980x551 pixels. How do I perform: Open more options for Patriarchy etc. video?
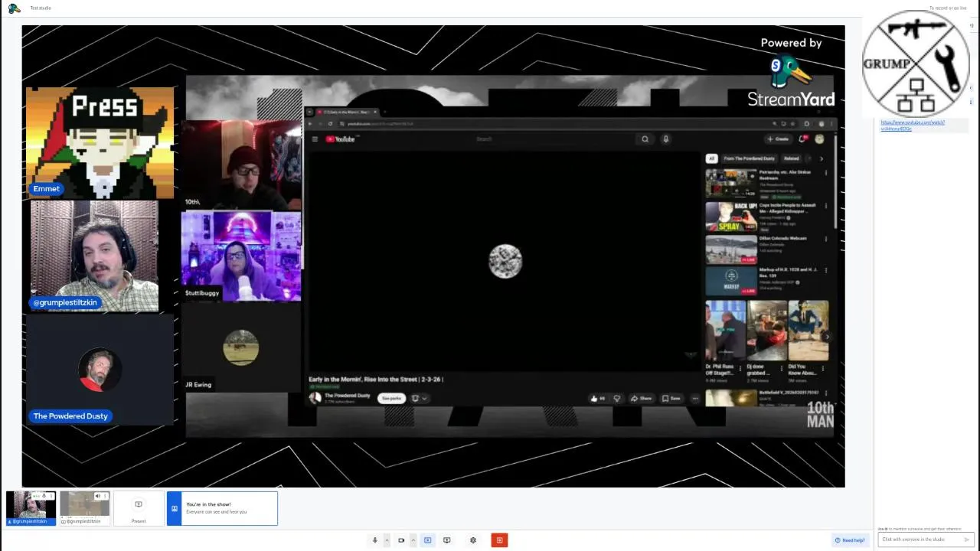click(x=825, y=173)
